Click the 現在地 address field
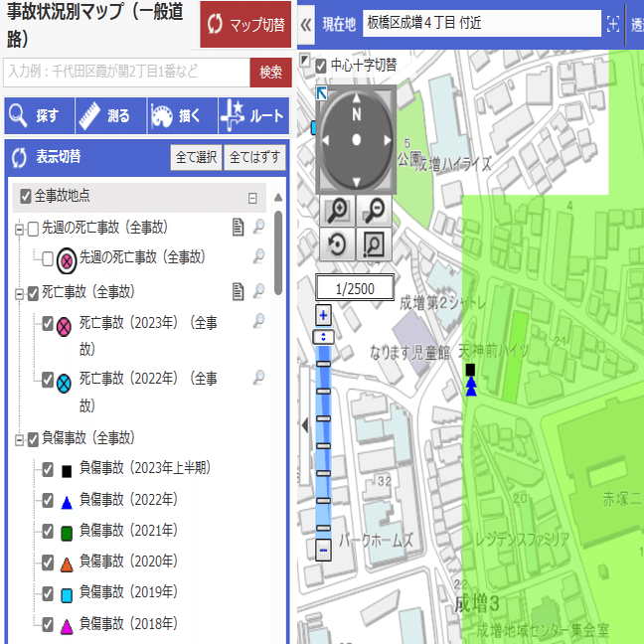Image resolution: width=644 pixels, height=644 pixels. coord(482,24)
